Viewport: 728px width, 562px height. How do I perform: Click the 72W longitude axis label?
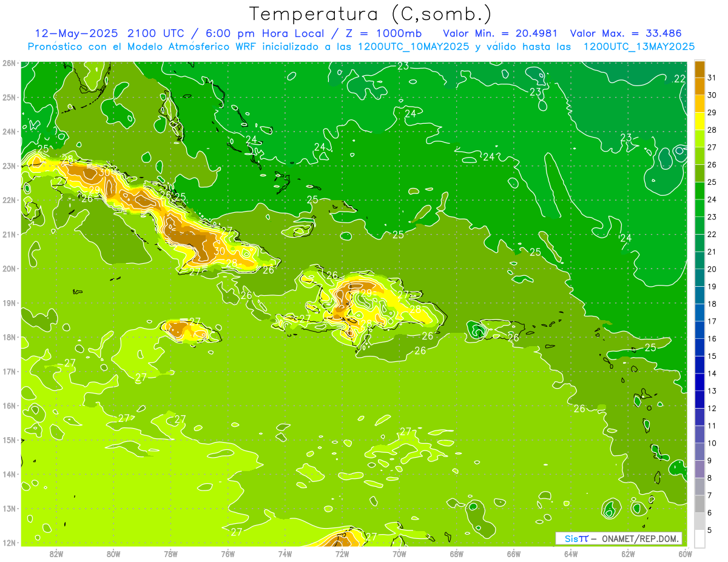coord(342,554)
